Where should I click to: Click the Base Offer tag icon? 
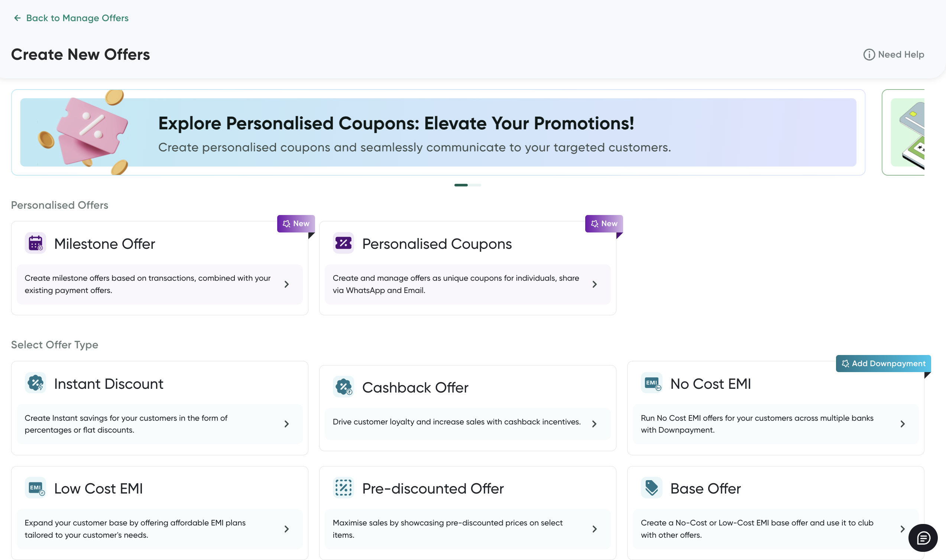point(652,488)
